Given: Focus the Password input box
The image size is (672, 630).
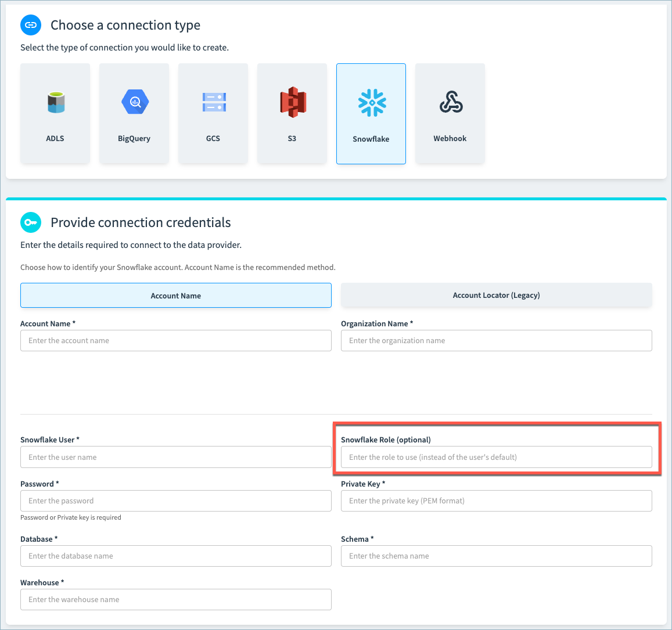Looking at the screenshot, I should coord(176,501).
